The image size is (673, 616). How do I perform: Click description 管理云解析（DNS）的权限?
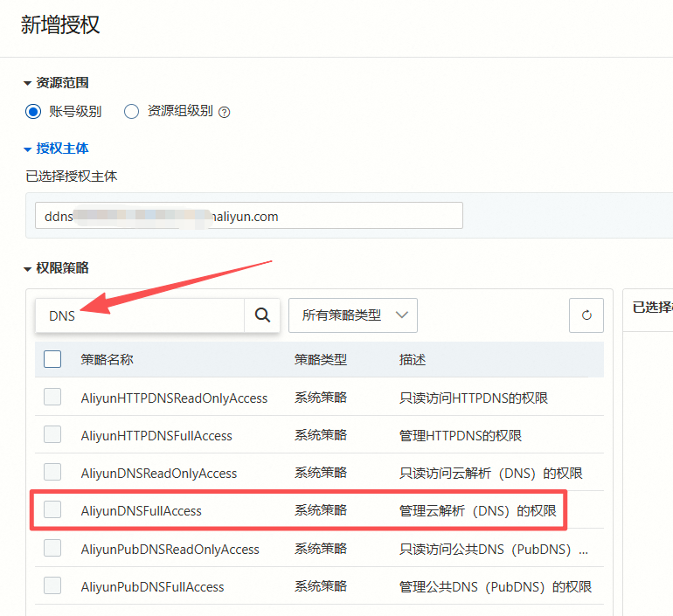click(x=478, y=510)
